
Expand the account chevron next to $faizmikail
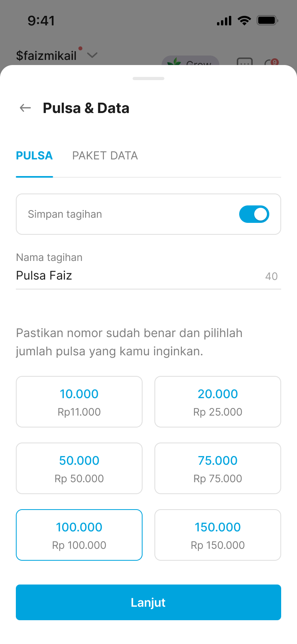pyautogui.click(x=92, y=55)
